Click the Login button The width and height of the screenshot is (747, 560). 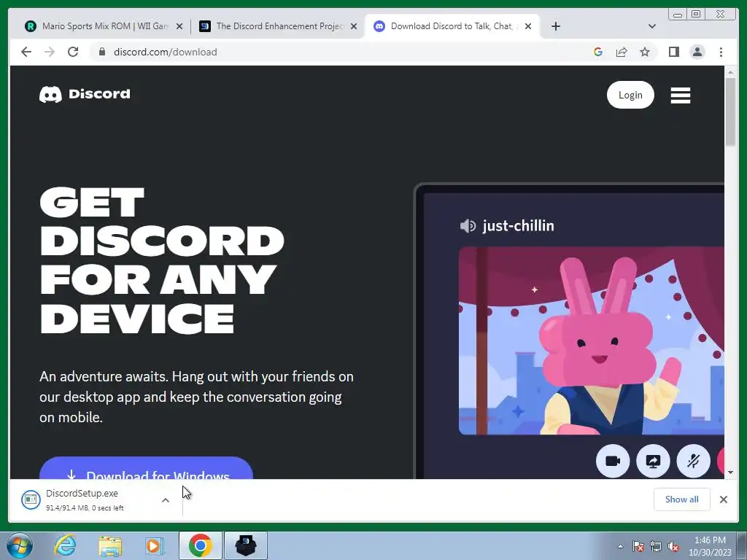click(x=630, y=95)
